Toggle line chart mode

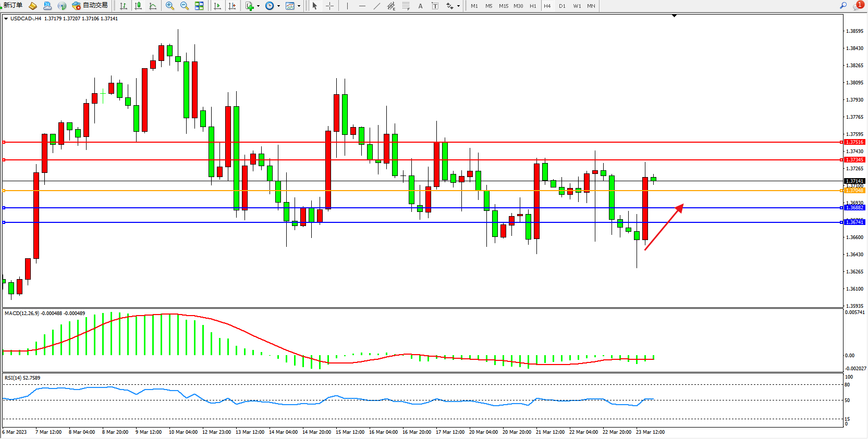(153, 6)
